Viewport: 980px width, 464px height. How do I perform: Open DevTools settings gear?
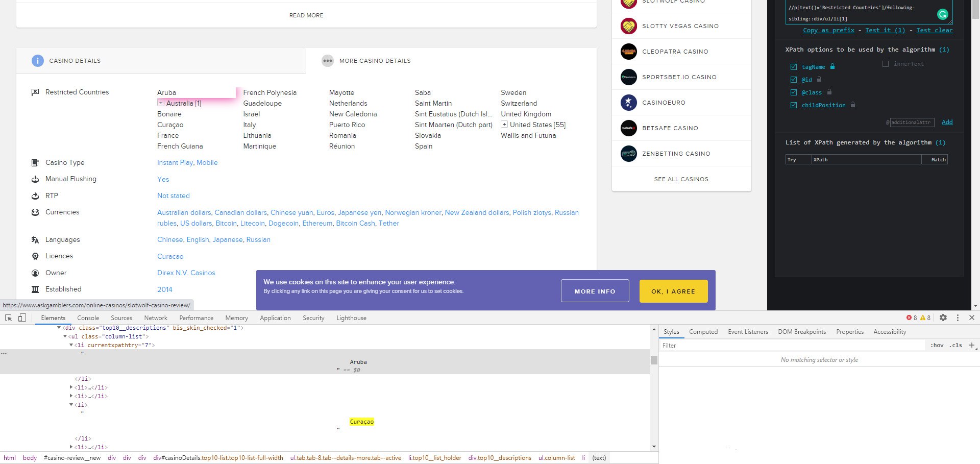pos(943,318)
